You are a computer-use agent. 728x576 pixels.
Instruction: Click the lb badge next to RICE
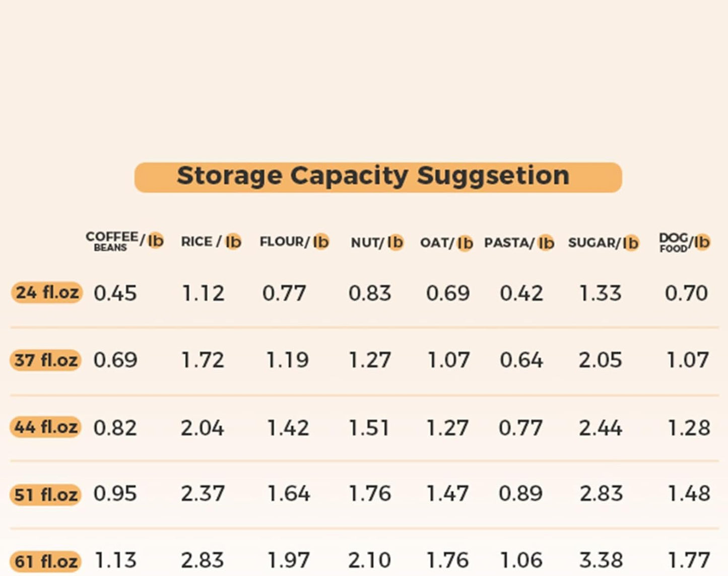pos(233,242)
